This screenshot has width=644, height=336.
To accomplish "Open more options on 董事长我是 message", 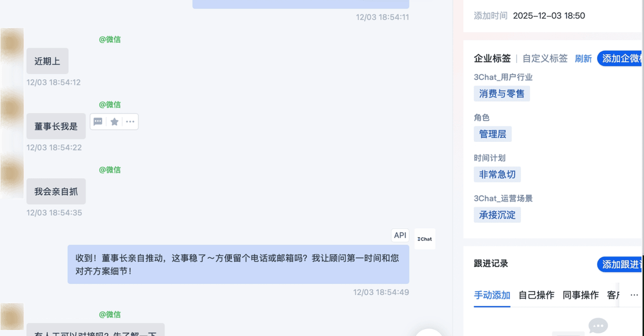I will click(x=130, y=122).
